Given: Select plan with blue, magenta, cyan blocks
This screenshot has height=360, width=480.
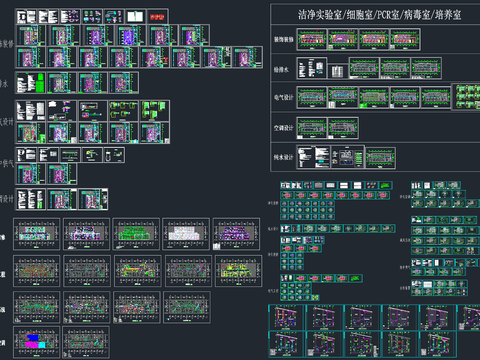Looking at the screenshot, I should pos(36,342).
